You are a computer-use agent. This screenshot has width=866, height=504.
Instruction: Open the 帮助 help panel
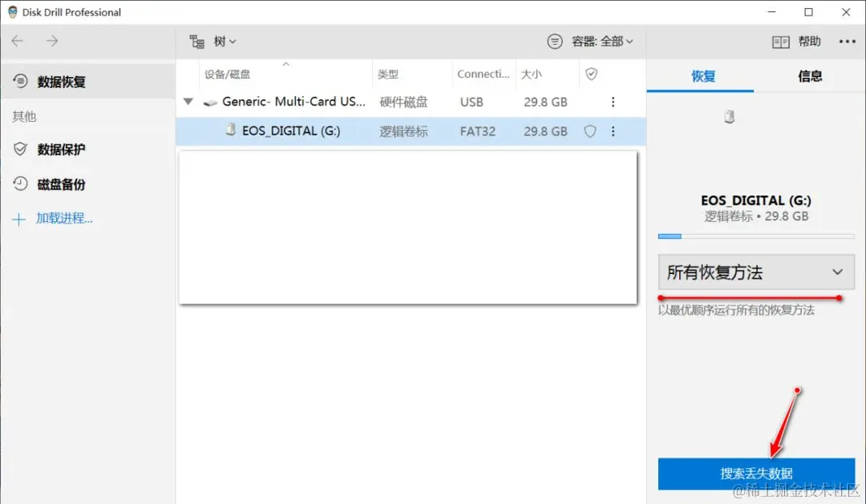pos(809,42)
